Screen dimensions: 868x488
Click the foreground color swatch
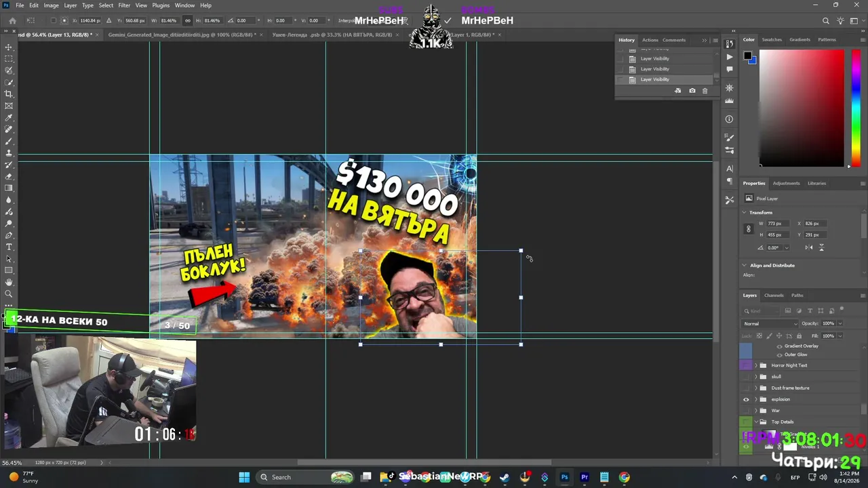pyautogui.click(x=747, y=56)
